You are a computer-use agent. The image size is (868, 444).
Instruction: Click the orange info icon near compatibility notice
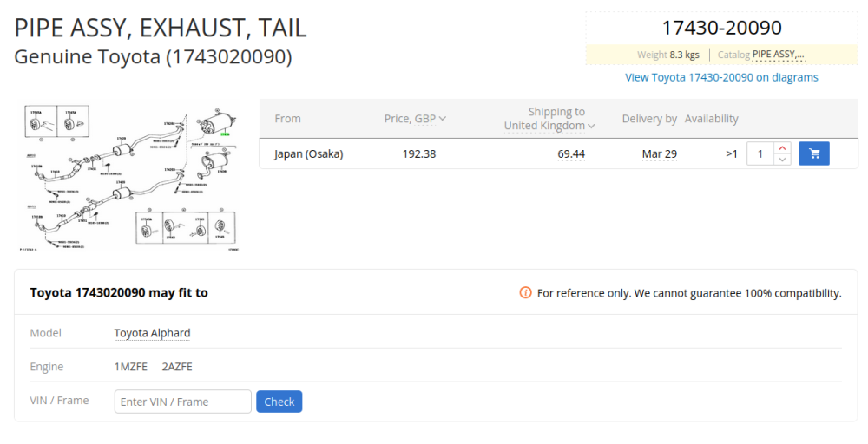click(x=525, y=292)
